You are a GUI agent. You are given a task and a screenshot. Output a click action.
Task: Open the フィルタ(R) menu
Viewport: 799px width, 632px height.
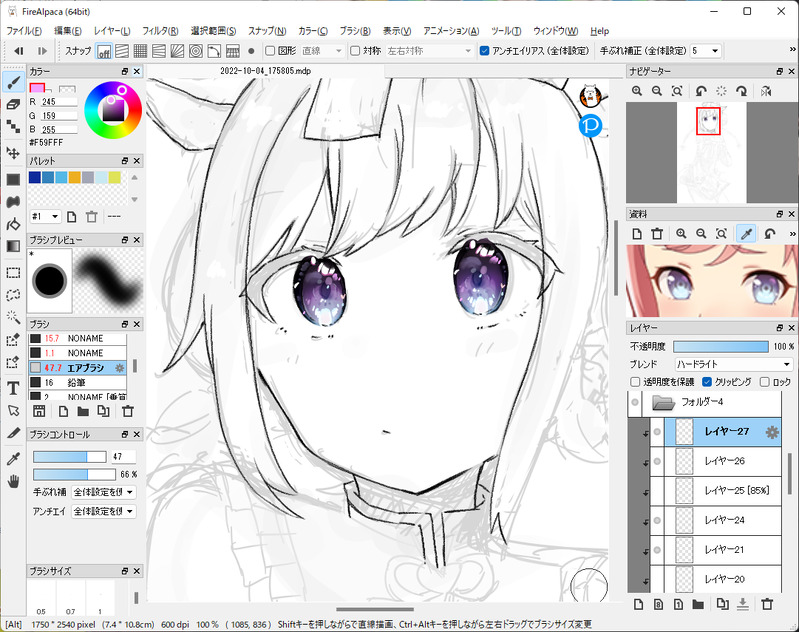click(160, 31)
